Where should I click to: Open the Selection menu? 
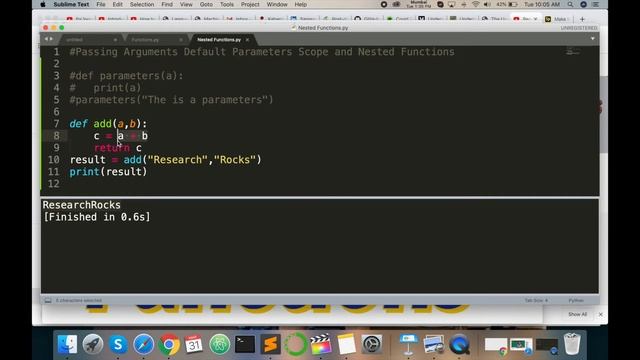pyautogui.click(x=142, y=4)
